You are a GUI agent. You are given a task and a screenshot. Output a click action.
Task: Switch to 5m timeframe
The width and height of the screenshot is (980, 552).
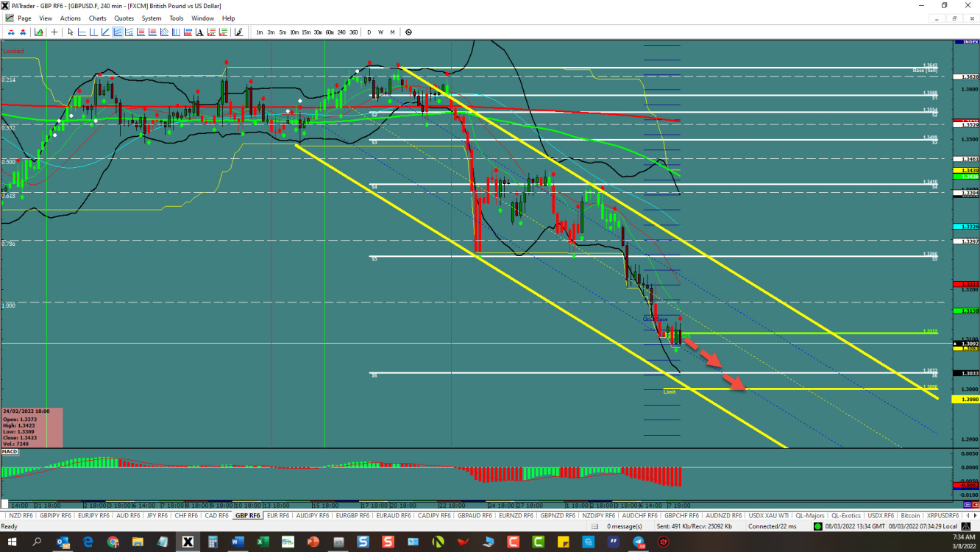coord(283,32)
